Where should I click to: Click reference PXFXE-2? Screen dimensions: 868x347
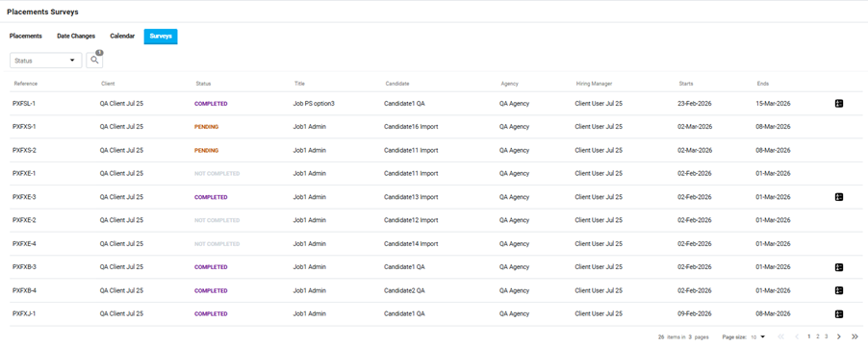click(24, 220)
